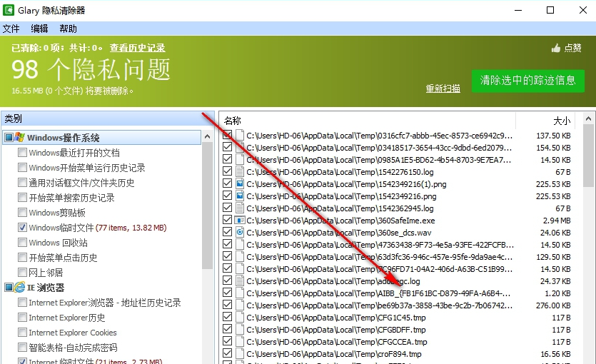Screen dimensions: 596x364
Task: Click the 360SafeIme.exe file icon
Action: pos(239,221)
